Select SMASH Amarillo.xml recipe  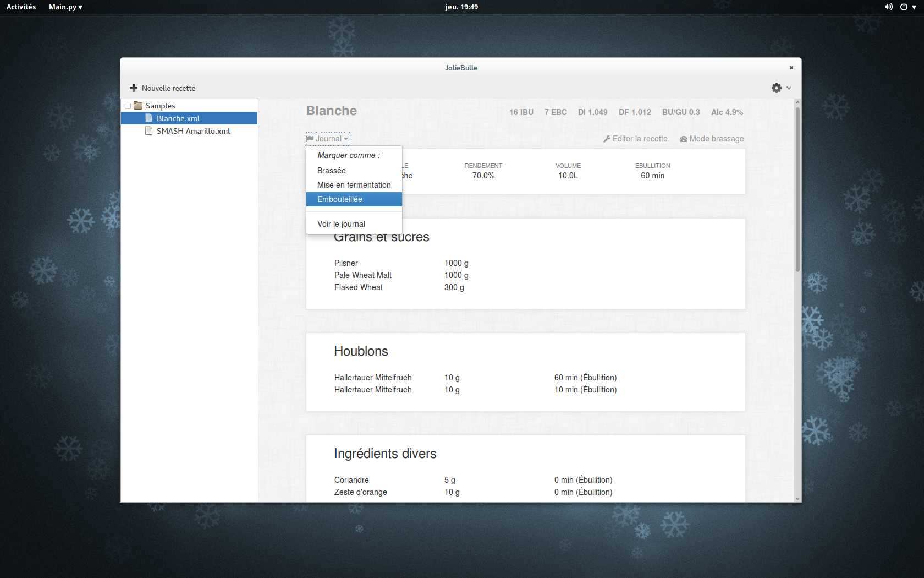pos(189,131)
